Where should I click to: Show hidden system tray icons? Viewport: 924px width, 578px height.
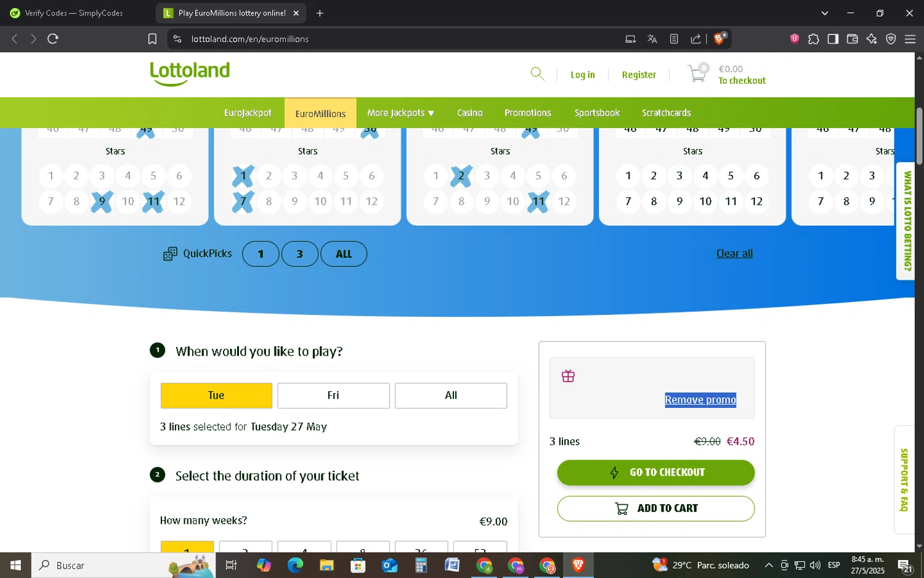(769, 565)
